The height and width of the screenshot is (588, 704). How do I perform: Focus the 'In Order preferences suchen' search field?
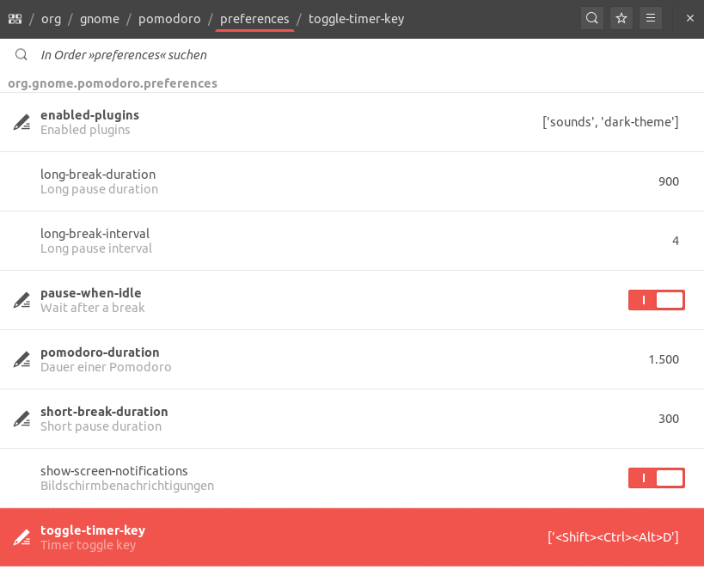pos(352,55)
